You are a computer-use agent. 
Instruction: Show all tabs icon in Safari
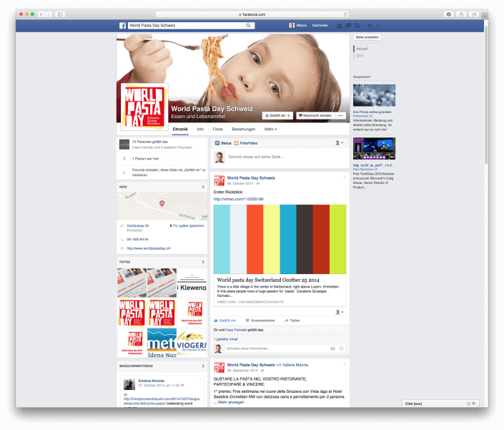click(x=474, y=14)
